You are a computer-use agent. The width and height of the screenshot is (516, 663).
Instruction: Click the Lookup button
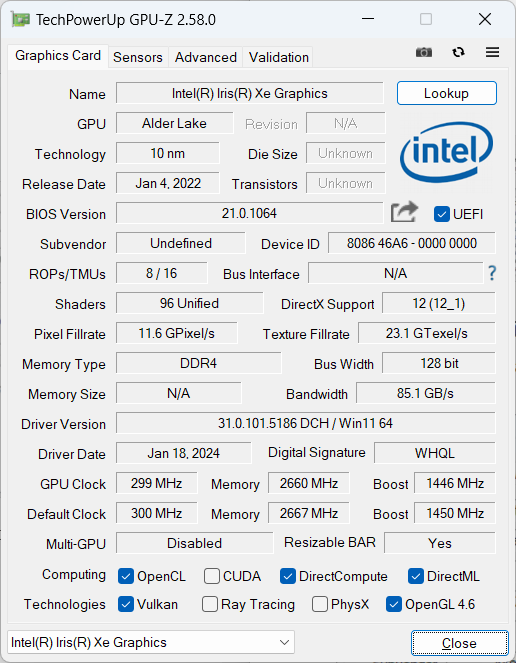(447, 93)
